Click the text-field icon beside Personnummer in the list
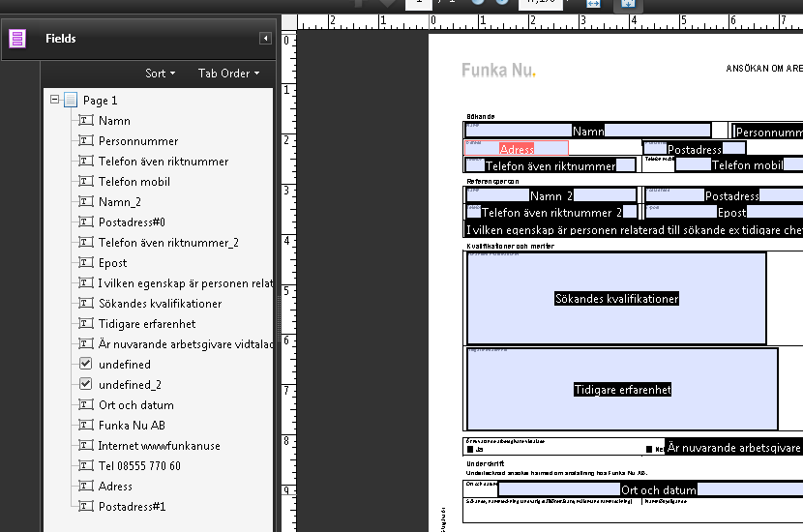The image size is (803, 532). [86, 141]
